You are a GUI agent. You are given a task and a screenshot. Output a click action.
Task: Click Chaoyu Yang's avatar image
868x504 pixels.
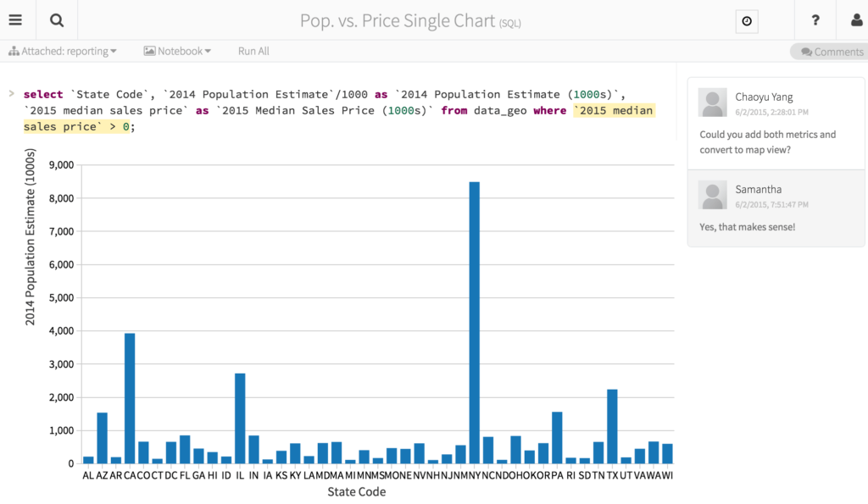712,102
